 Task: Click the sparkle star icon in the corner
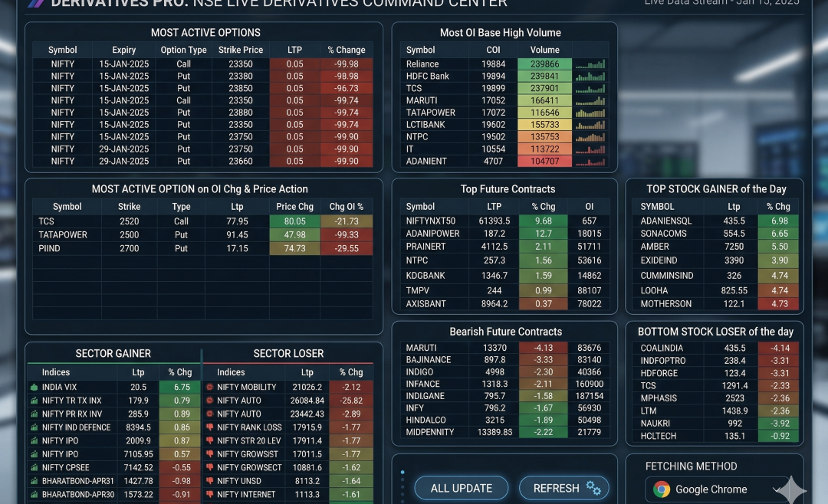click(x=793, y=489)
